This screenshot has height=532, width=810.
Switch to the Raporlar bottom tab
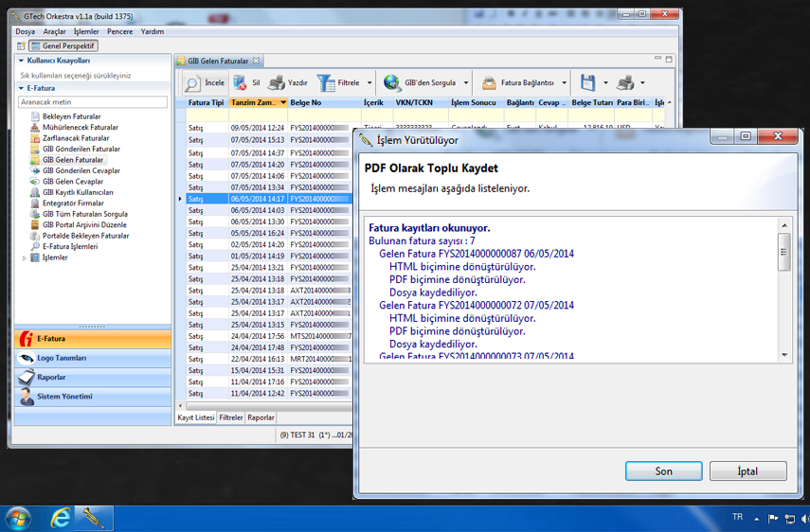(x=261, y=417)
